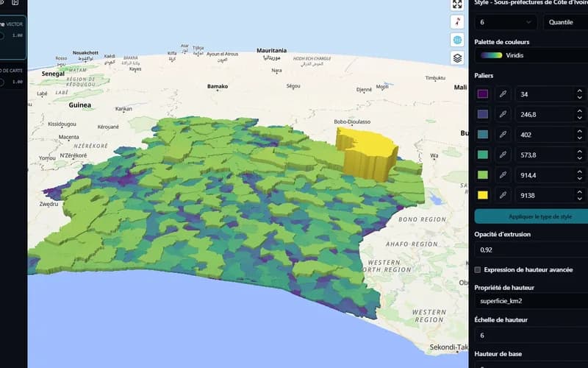Pick color with eyedropper beside value 34
The image size is (588, 368).
[503, 94]
